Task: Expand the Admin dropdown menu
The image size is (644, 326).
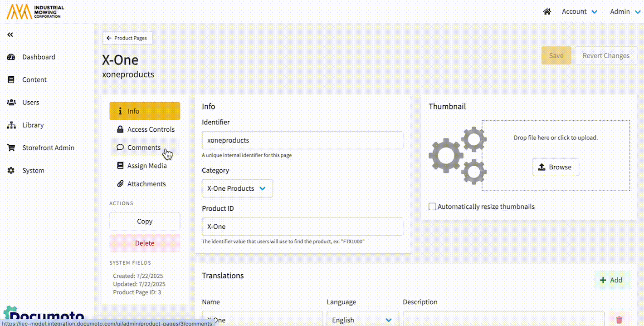Action: 625,12
